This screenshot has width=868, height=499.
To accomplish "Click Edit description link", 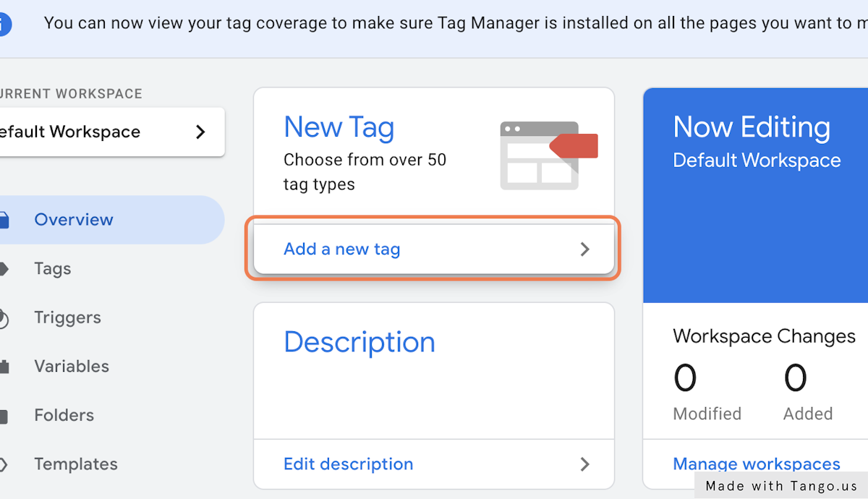I will (x=349, y=464).
